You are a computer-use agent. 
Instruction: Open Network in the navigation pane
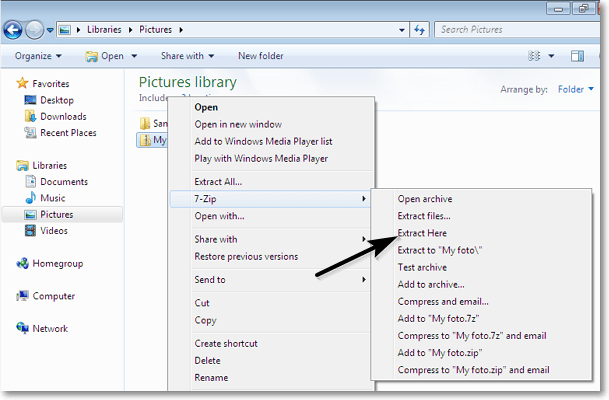pyautogui.click(x=50, y=329)
